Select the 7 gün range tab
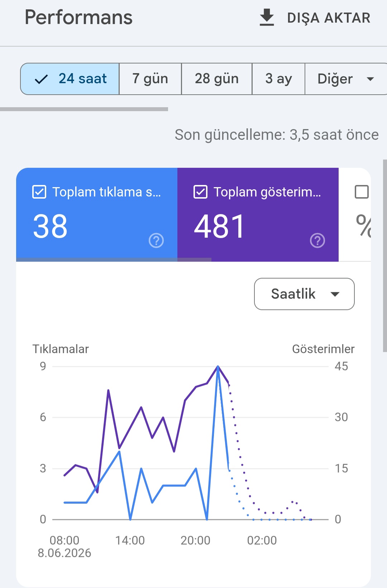This screenshot has width=387, height=588. point(150,79)
